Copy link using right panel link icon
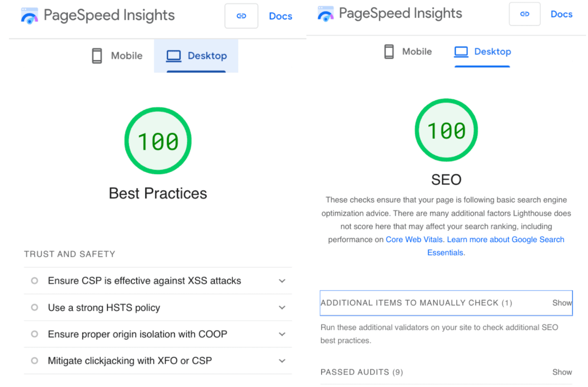The image size is (588, 387). click(x=525, y=14)
